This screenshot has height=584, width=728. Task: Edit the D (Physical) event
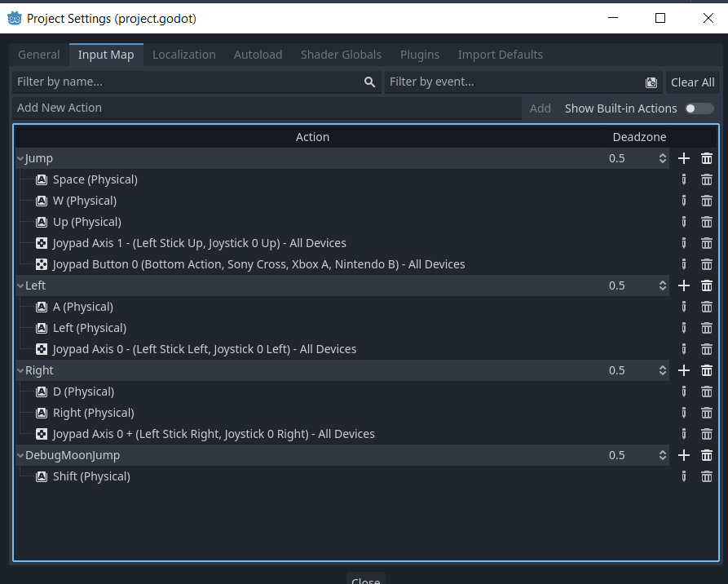[683, 392]
